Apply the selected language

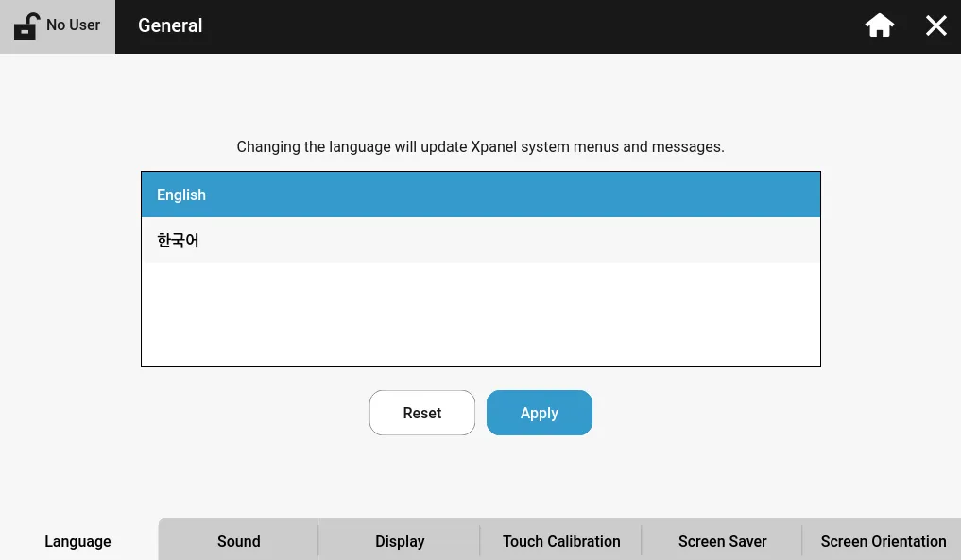pos(539,413)
